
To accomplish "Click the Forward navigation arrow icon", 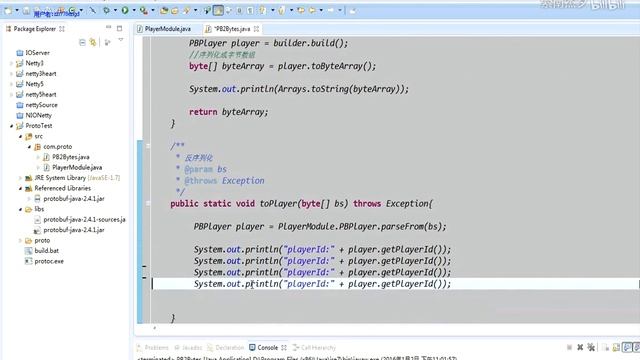I will click(331, 10).
